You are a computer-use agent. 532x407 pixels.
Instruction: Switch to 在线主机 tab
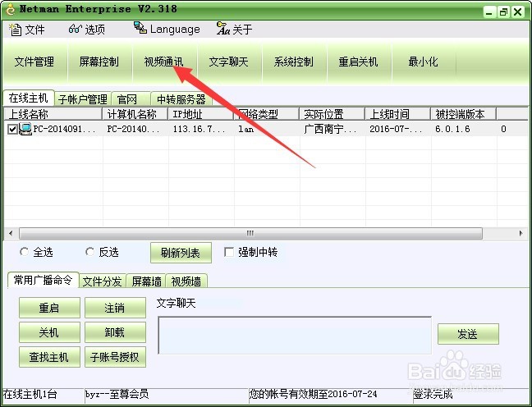pyautogui.click(x=29, y=98)
